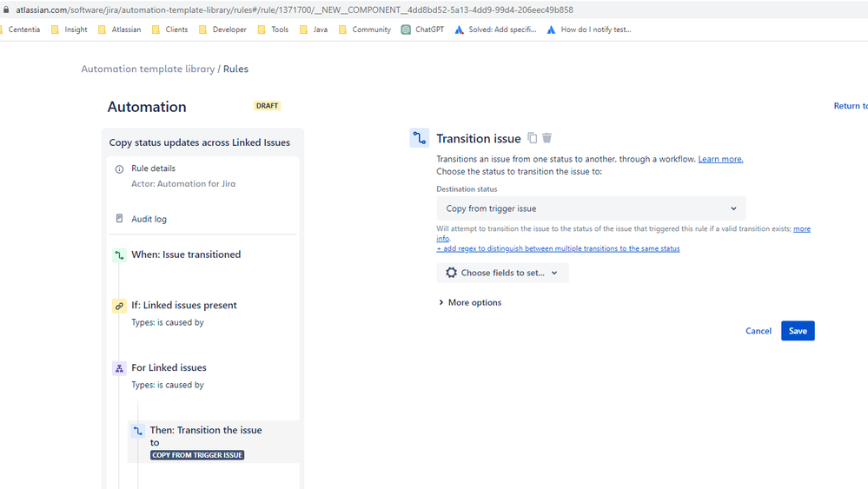This screenshot has height=489, width=868.
Task: Go to Automation template library breadcrumb
Action: point(148,69)
